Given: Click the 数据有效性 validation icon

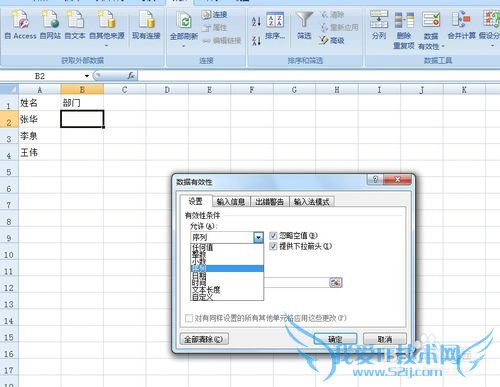Looking at the screenshot, I should pyautogui.click(x=431, y=20).
